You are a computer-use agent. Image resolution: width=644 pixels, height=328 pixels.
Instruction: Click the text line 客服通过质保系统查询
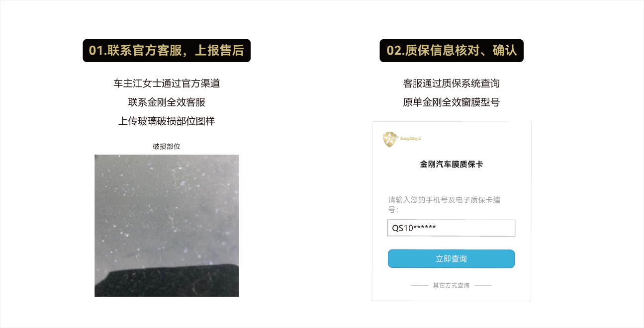tap(451, 83)
